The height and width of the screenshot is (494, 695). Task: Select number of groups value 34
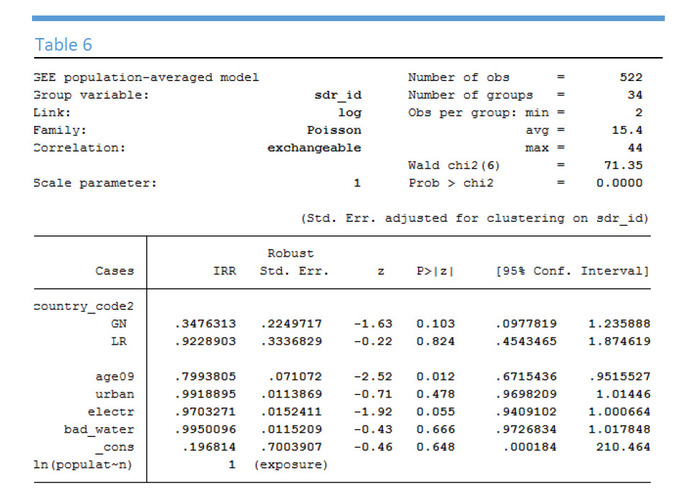635,95
